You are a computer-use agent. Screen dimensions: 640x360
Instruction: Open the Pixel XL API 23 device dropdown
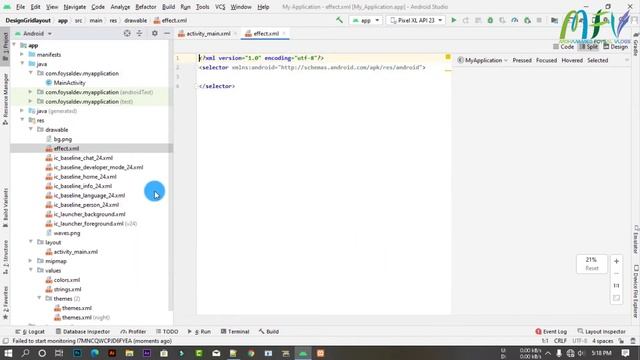[416, 20]
